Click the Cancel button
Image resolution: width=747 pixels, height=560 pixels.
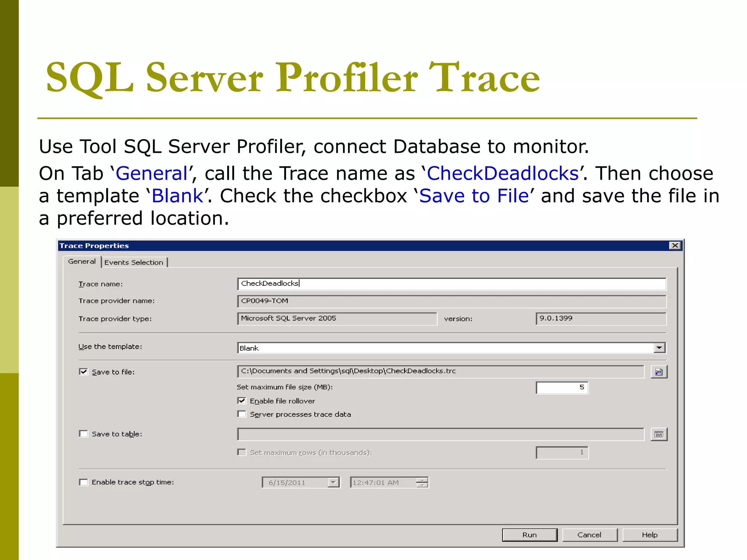[589, 535]
